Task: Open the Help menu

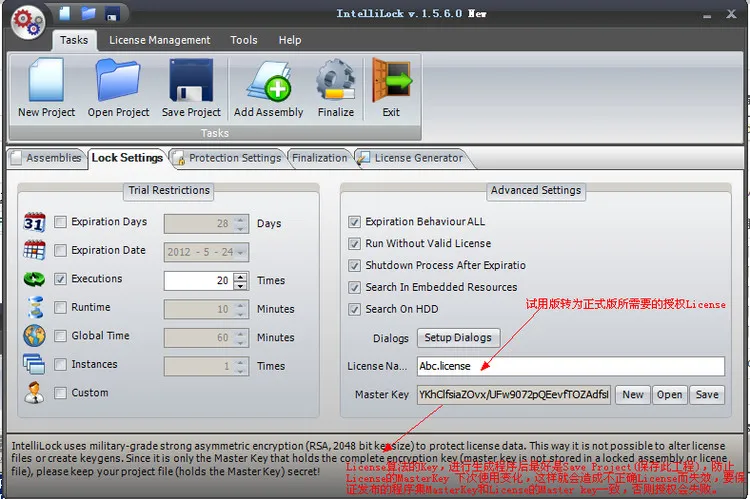Action: [290, 40]
